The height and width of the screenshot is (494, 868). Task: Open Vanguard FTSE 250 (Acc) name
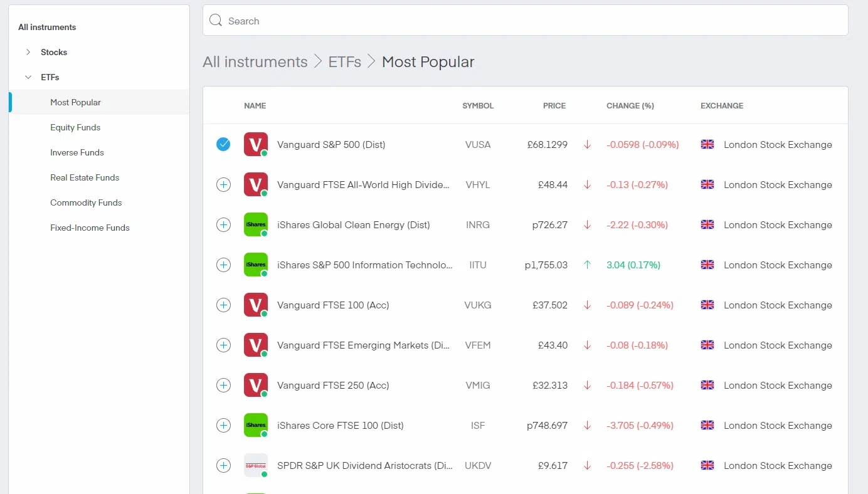(333, 385)
